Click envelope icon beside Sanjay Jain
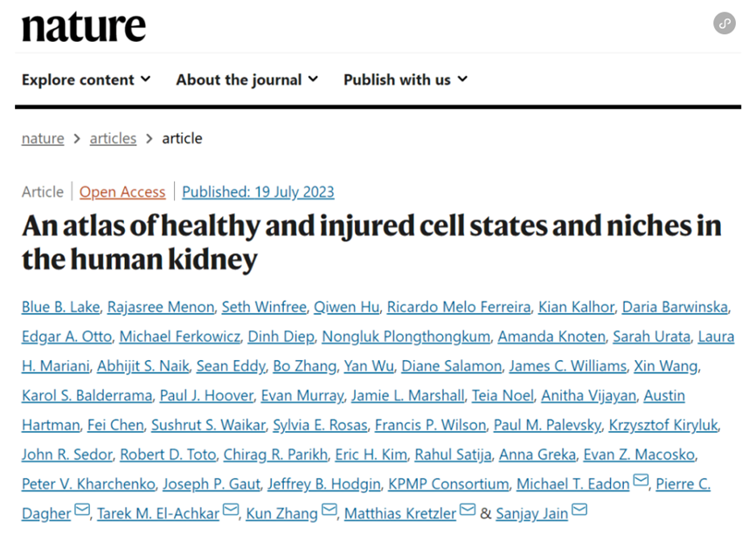 pos(579,510)
